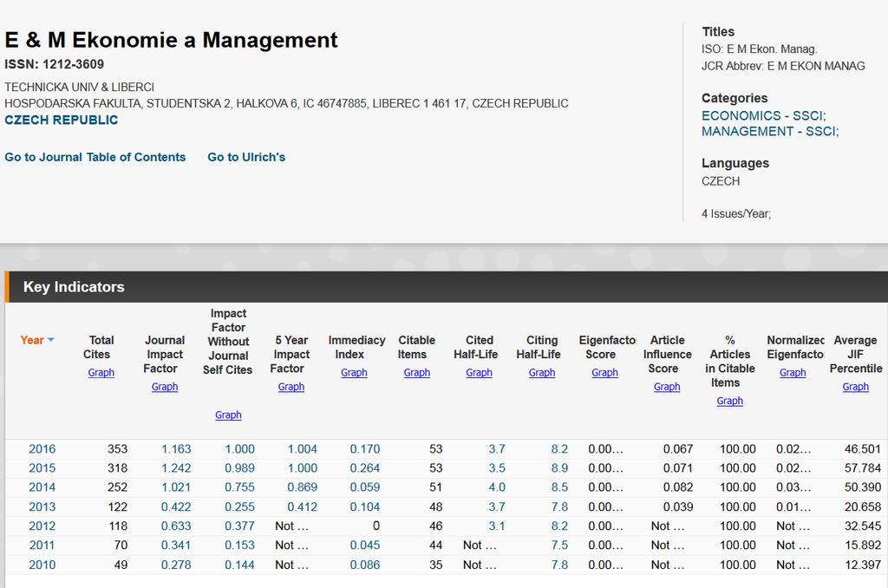Click the 4.0 Cited Half-Life value
This screenshot has width=888, height=588.
pyautogui.click(x=497, y=487)
